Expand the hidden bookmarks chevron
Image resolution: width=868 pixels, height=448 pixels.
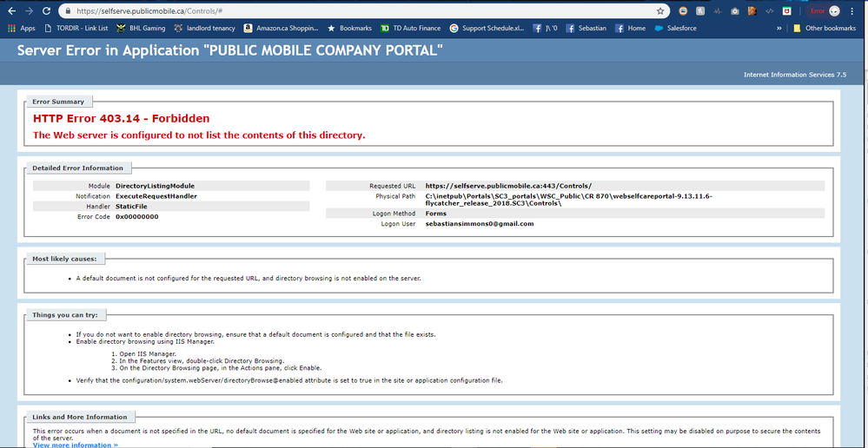(779, 28)
